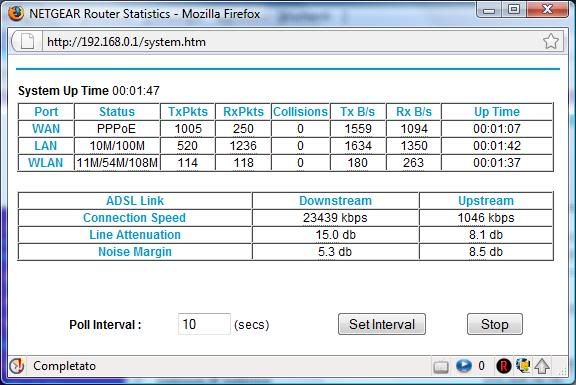The image size is (576, 385).
Task: Click the System Up Time value 00:01:47
Action: 136,91
